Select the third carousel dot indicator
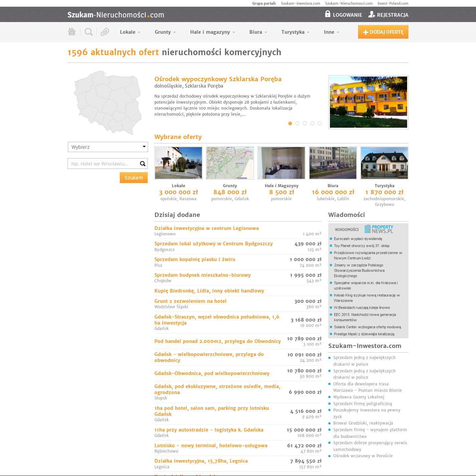The image size is (476, 476). pyautogui.click(x=305, y=123)
